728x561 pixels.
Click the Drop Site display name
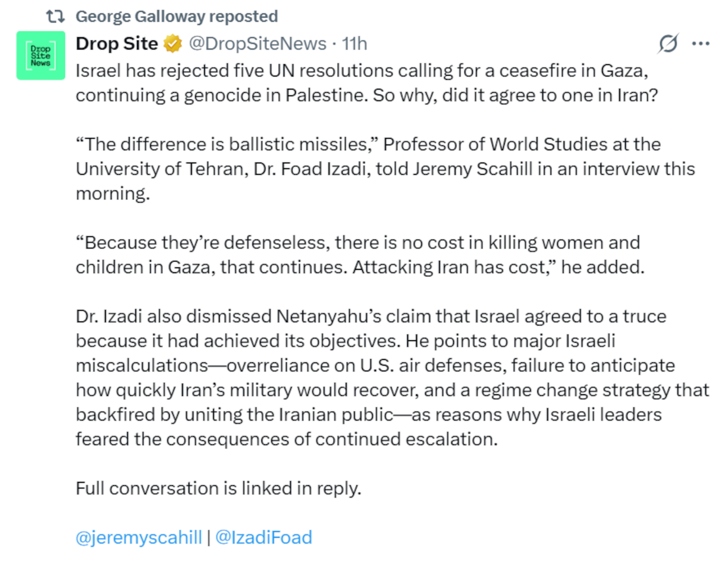[x=117, y=43]
